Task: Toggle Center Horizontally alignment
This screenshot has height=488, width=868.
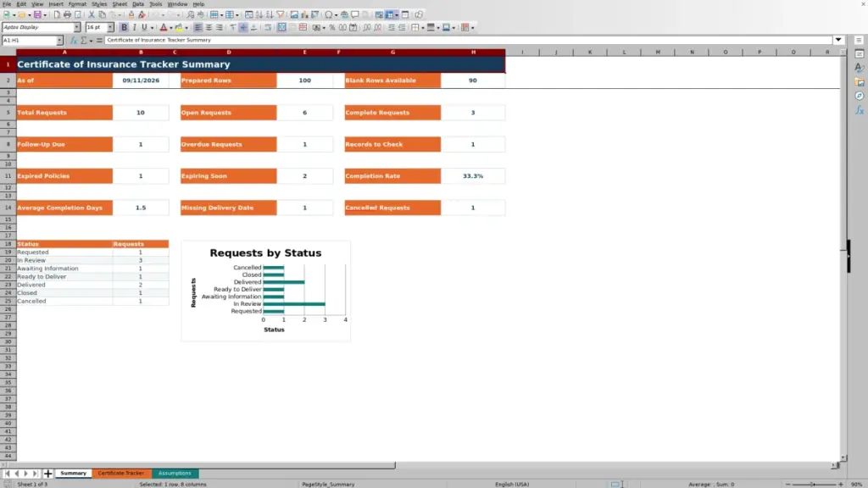Action: (209, 27)
